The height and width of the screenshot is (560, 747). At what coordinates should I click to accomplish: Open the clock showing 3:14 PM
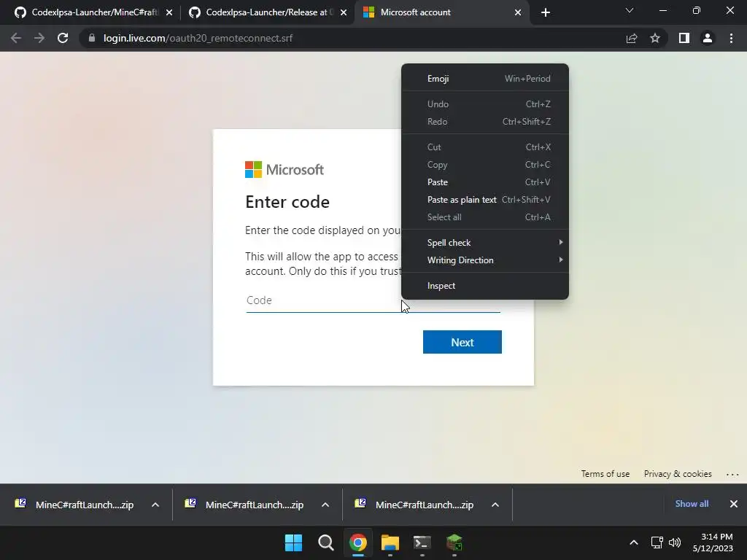(x=713, y=542)
